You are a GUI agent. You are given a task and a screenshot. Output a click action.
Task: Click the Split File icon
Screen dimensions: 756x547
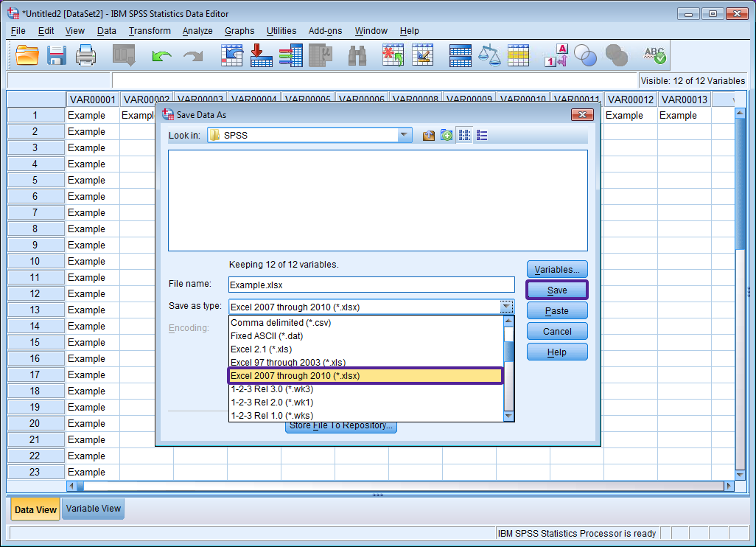(461, 55)
